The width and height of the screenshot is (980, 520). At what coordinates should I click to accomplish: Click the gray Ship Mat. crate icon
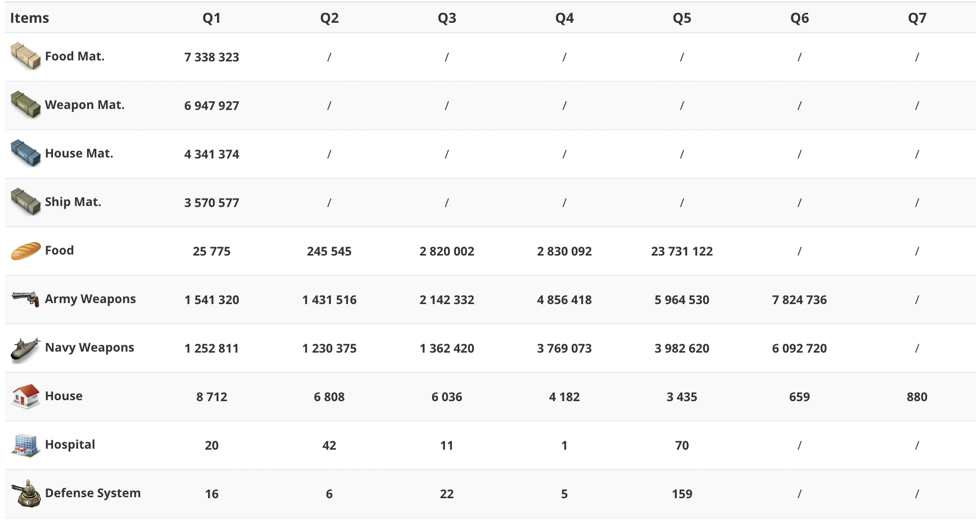(x=25, y=202)
